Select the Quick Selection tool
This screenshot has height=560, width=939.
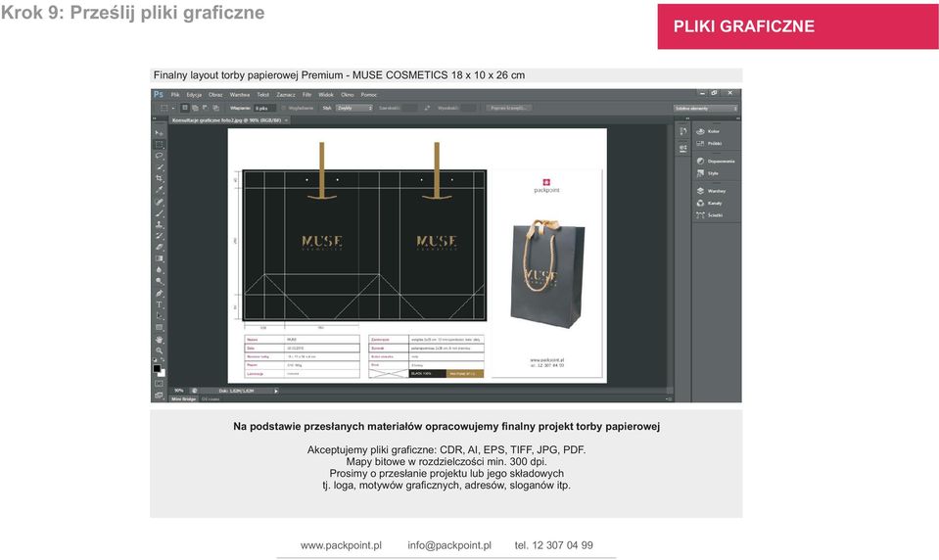(x=159, y=167)
